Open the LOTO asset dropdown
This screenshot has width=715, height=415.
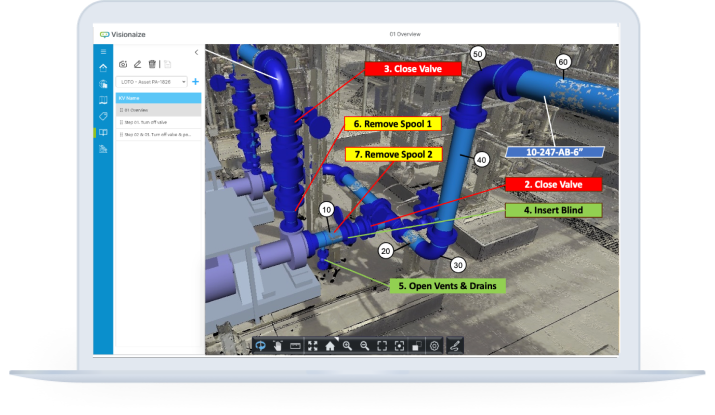[152, 81]
